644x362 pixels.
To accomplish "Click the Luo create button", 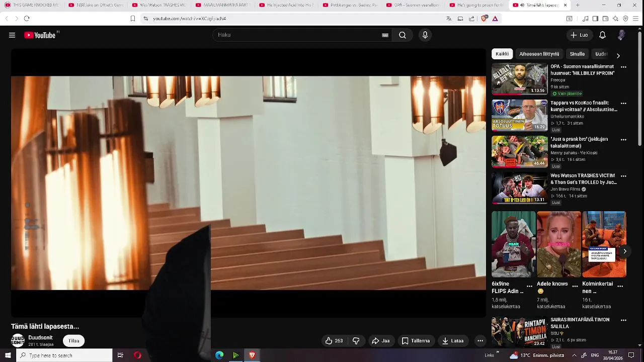I will click(579, 35).
